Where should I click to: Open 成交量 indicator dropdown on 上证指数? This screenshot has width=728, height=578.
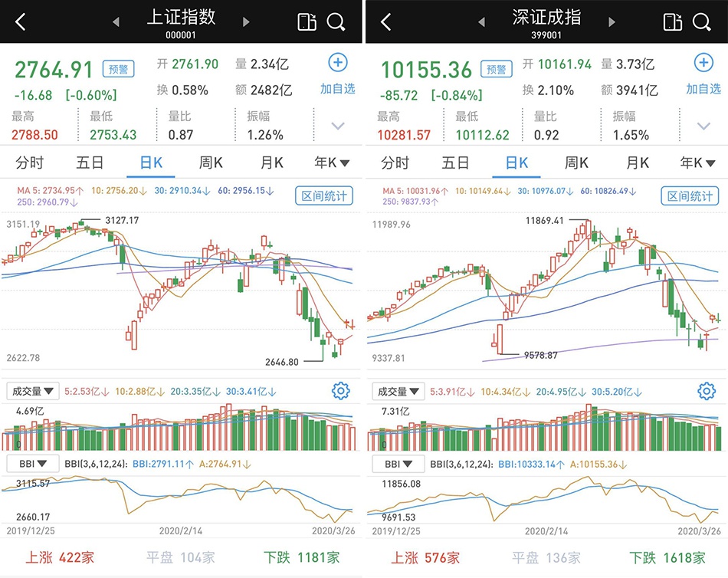click(32, 391)
